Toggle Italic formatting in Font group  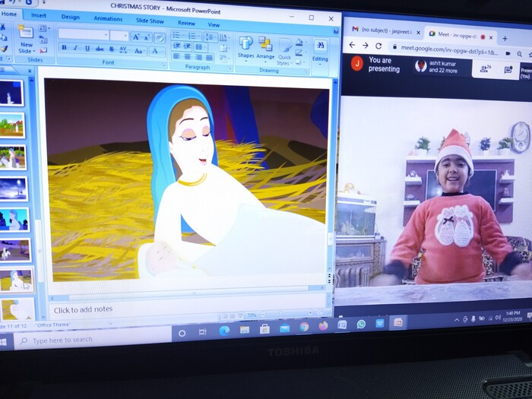pyautogui.click(x=75, y=48)
